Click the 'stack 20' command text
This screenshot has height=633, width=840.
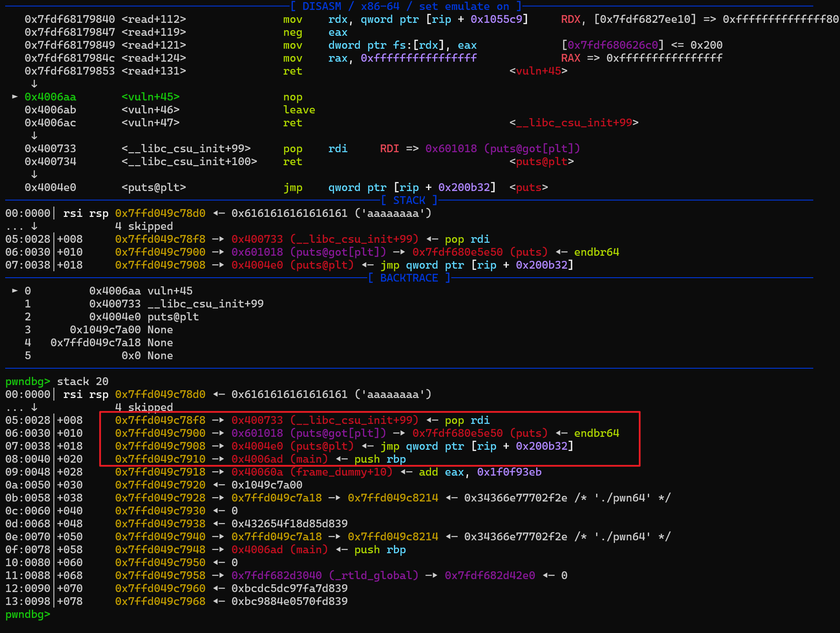click(x=83, y=381)
